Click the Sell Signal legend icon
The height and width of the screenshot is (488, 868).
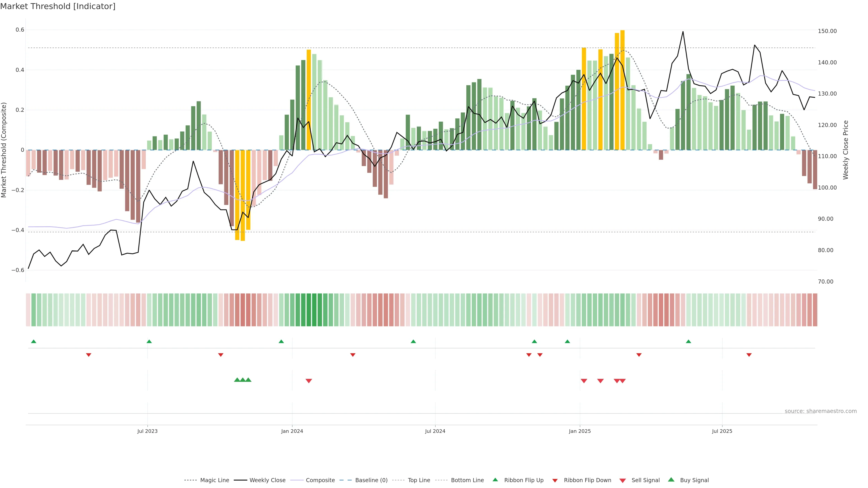coord(622,481)
